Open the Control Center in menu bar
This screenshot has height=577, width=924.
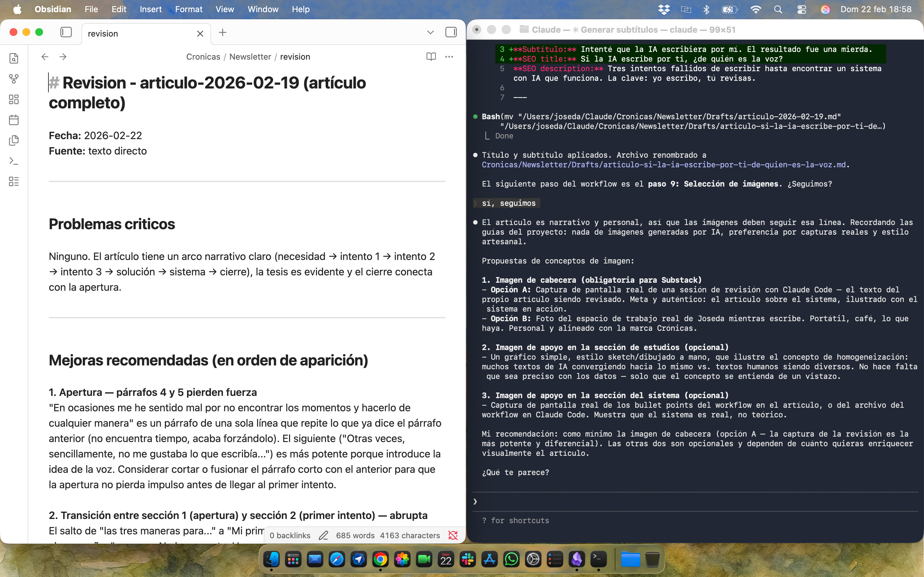pos(801,9)
